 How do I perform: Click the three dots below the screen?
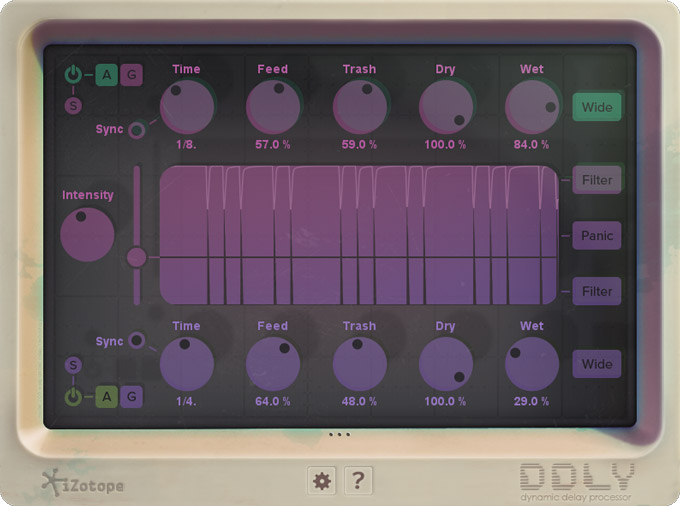[x=340, y=434]
